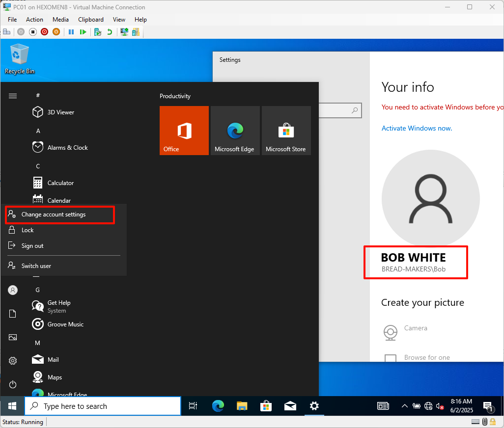
Task: Open the View menu
Action: 119,20
